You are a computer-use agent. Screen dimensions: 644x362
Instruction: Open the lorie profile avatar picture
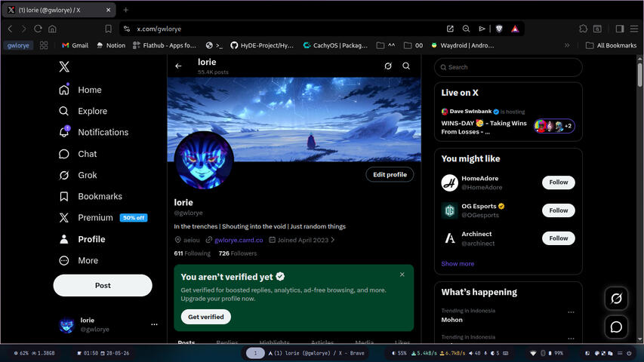click(x=204, y=161)
